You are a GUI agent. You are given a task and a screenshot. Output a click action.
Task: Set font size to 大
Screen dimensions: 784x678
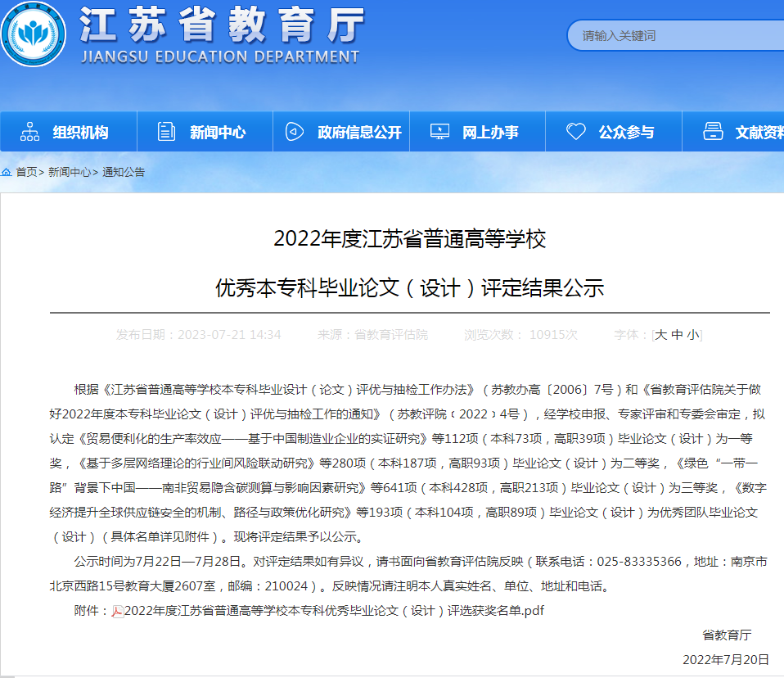click(x=661, y=335)
